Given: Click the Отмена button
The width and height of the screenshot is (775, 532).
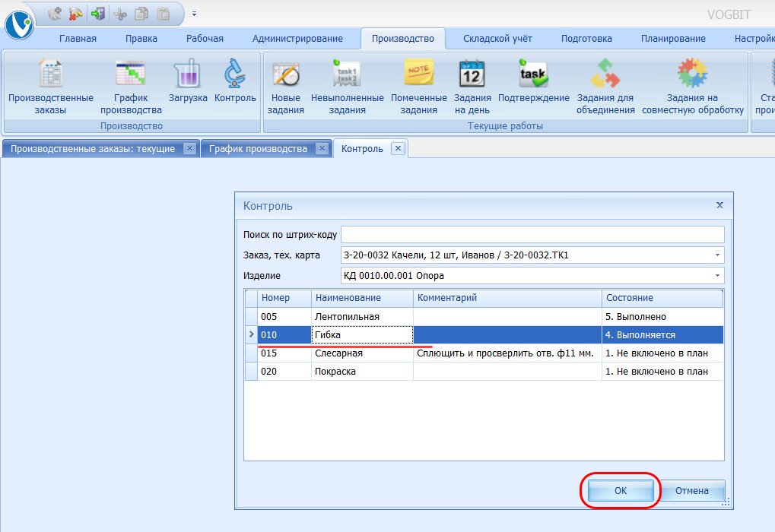Looking at the screenshot, I should (691, 491).
